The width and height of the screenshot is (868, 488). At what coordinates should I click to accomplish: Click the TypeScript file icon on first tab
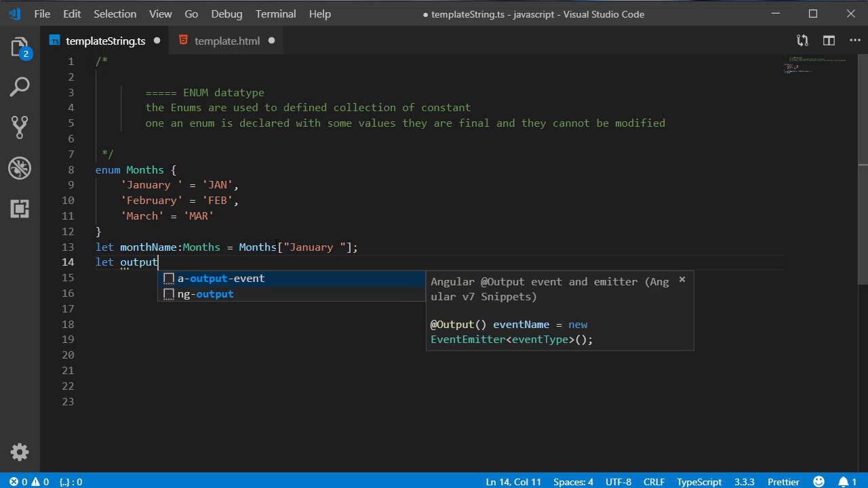pos(54,41)
